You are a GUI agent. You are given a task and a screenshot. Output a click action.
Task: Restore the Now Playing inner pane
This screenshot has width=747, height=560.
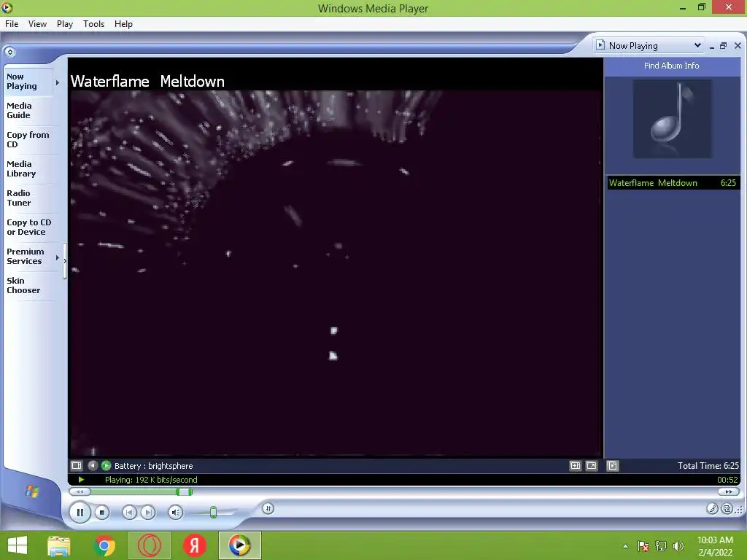point(723,46)
